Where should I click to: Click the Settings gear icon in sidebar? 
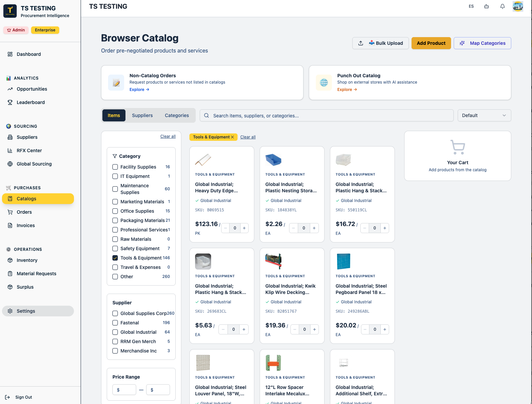[x=10, y=311]
